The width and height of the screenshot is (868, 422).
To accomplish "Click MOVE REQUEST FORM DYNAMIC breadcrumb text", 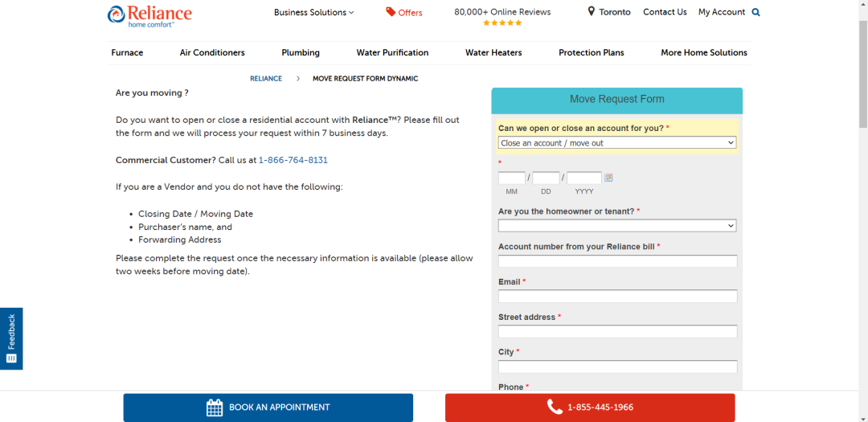I will coord(366,79).
